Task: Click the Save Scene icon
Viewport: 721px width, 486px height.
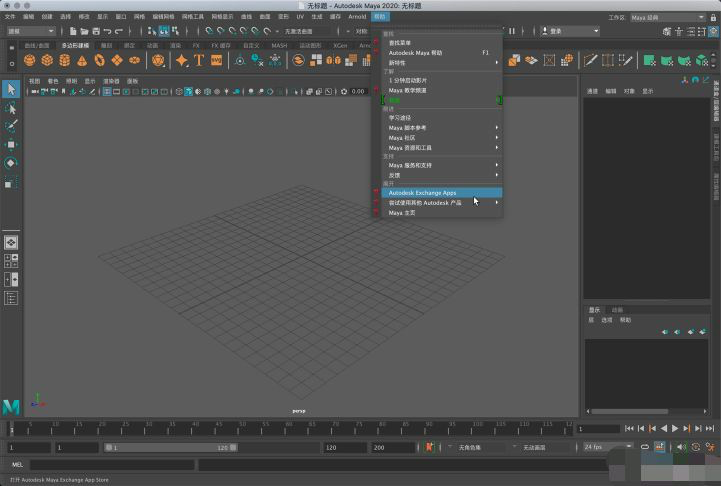Action: point(96,31)
